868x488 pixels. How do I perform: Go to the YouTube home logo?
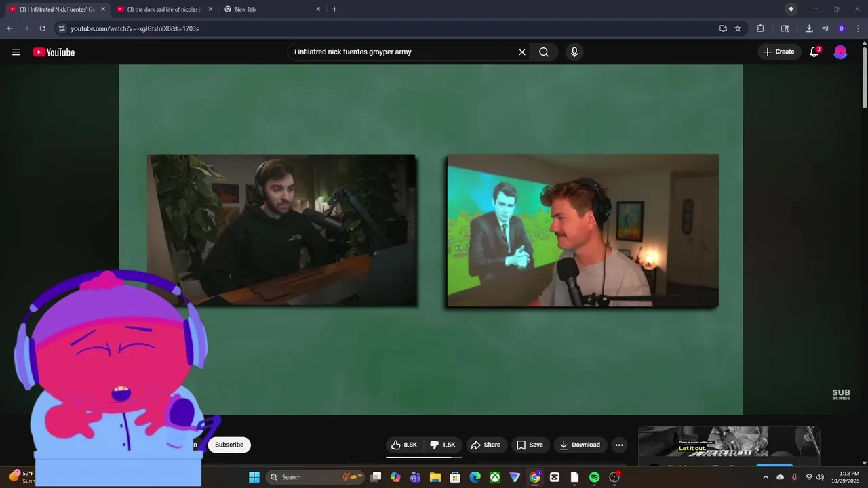54,52
